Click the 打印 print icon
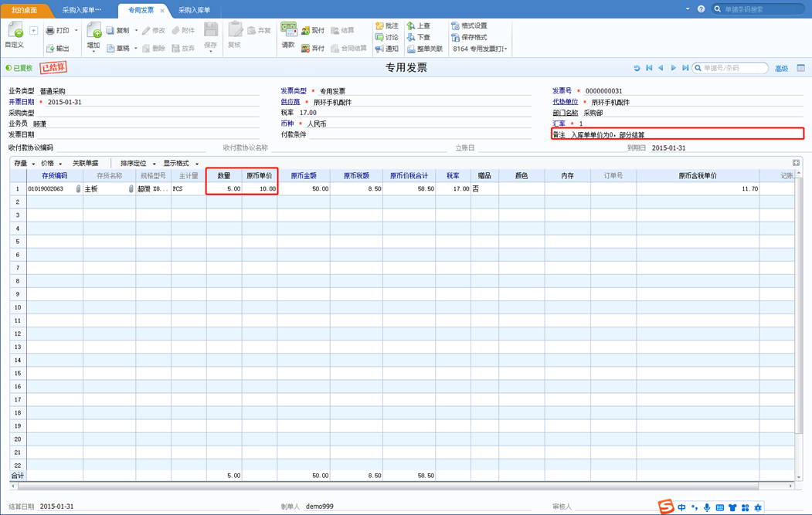Screen dimensions: 812x515 (x=50, y=31)
